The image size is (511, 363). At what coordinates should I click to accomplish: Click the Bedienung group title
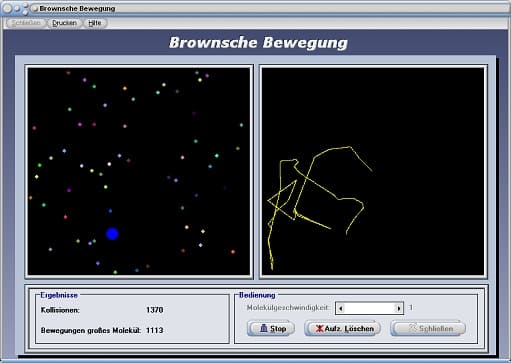[257, 295]
